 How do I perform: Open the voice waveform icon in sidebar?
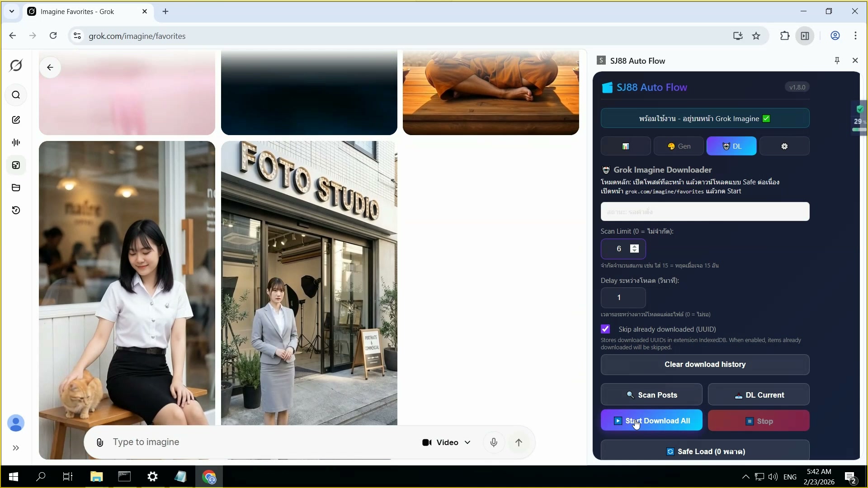click(16, 142)
